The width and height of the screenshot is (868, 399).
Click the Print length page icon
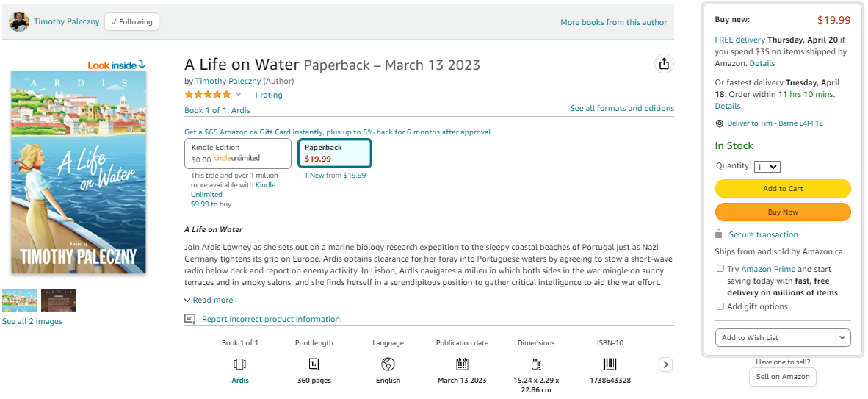(x=314, y=364)
